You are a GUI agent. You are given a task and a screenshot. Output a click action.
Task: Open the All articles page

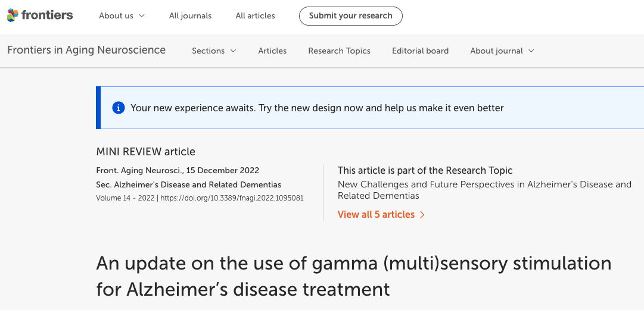pyautogui.click(x=255, y=16)
